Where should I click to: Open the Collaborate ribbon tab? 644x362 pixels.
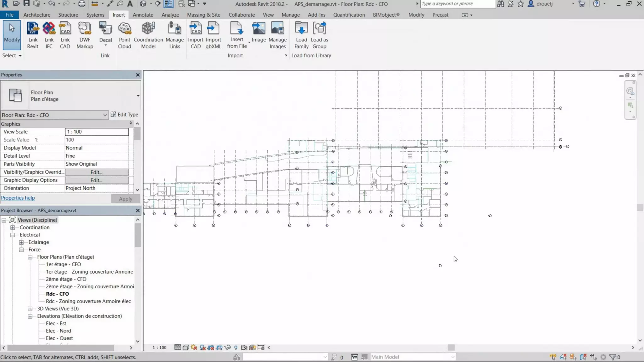click(241, 15)
